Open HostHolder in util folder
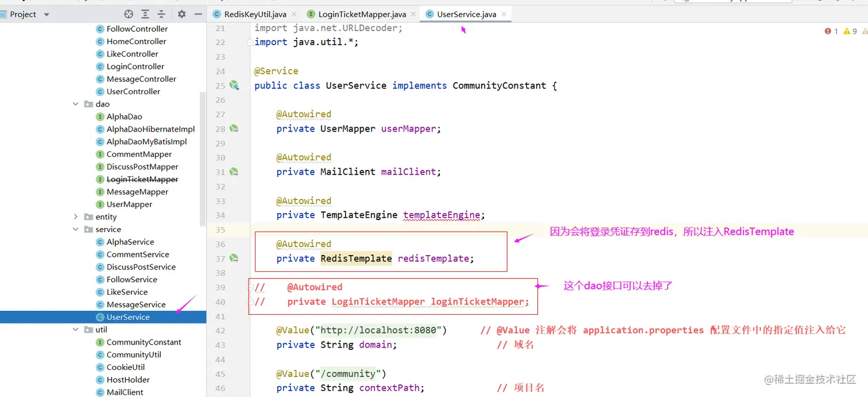Viewport: 868px width, 397px height. pyautogui.click(x=128, y=380)
